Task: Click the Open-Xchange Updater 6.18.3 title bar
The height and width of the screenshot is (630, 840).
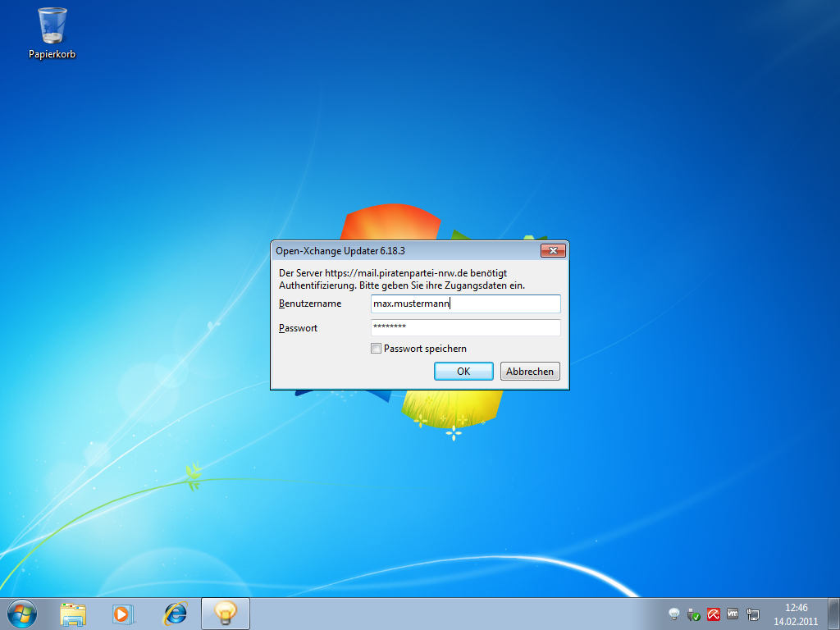Action: [x=394, y=251]
